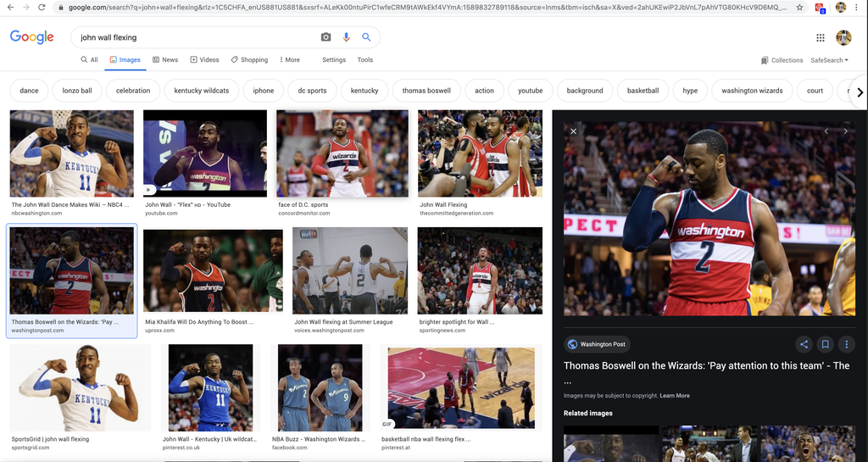This screenshot has width=868, height=462.
Task: Open the basketball nba wall flexing GIF
Action: tap(461, 388)
